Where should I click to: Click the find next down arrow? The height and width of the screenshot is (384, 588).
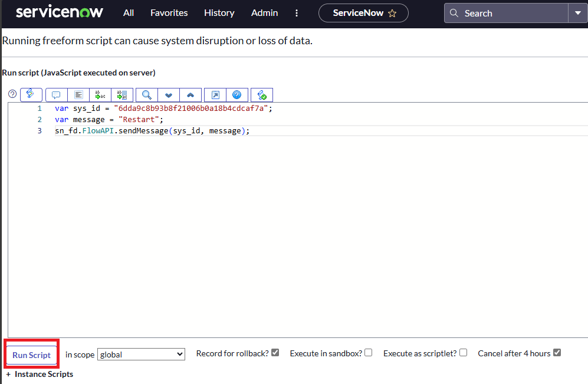click(169, 95)
